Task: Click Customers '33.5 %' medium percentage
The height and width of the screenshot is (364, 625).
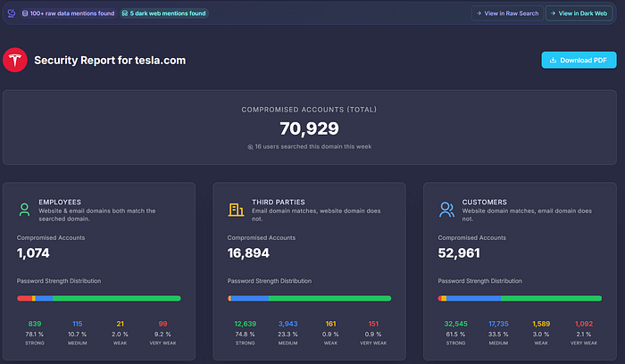Action: pyautogui.click(x=498, y=335)
